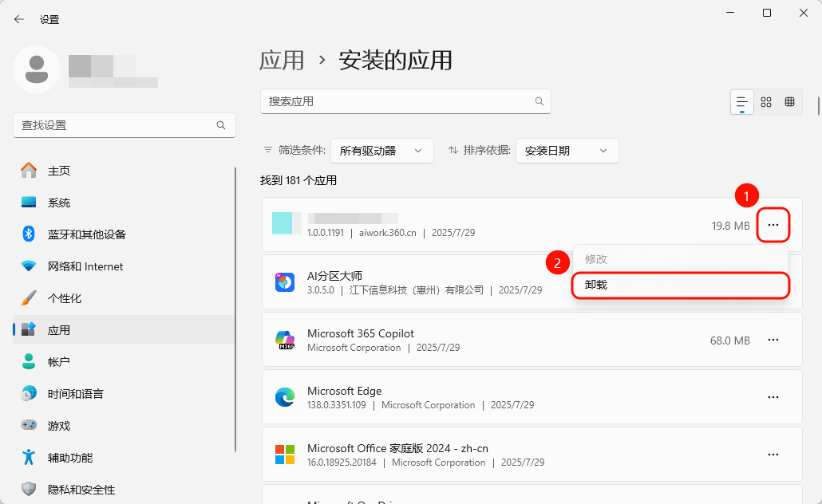The image size is (822, 504).
Task: Click the 游戏 gamepad icon
Action: pos(29,425)
